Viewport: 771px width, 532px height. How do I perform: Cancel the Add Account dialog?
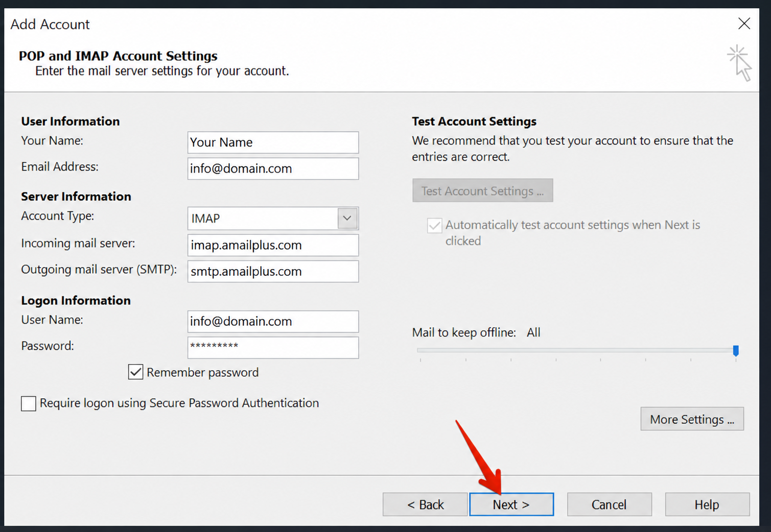(x=609, y=504)
